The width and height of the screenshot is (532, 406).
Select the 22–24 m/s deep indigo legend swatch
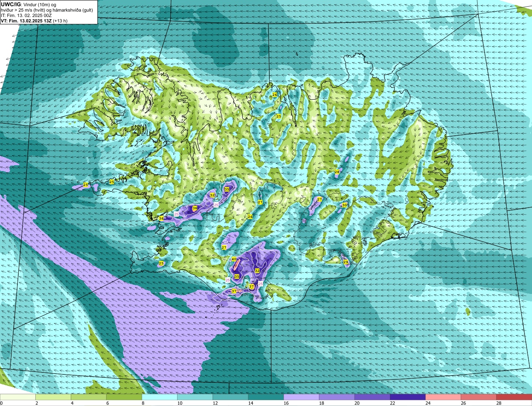(408, 397)
